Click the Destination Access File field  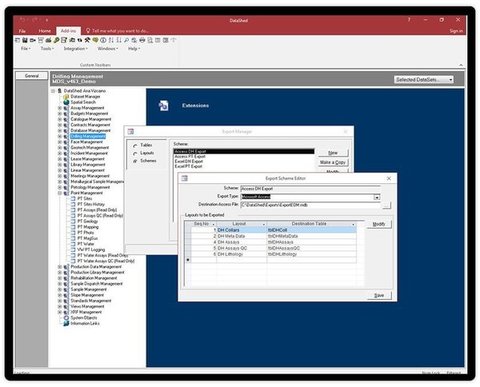[x=310, y=205]
